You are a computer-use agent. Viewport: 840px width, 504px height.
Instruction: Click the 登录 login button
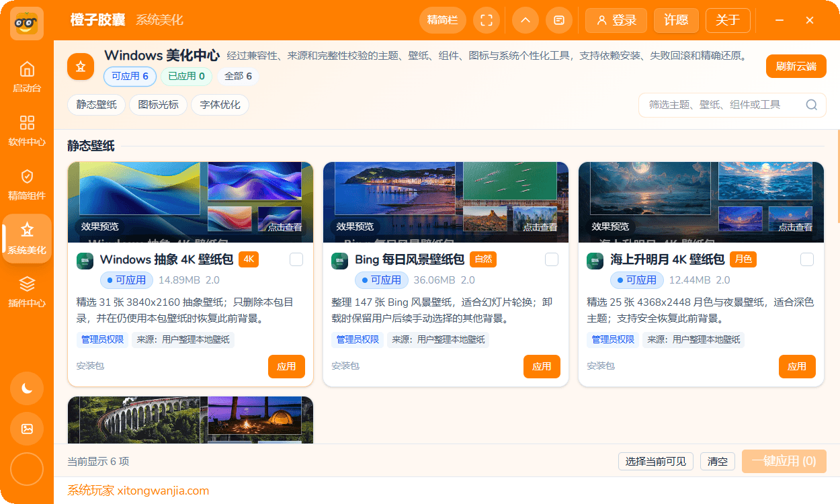coord(616,20)
